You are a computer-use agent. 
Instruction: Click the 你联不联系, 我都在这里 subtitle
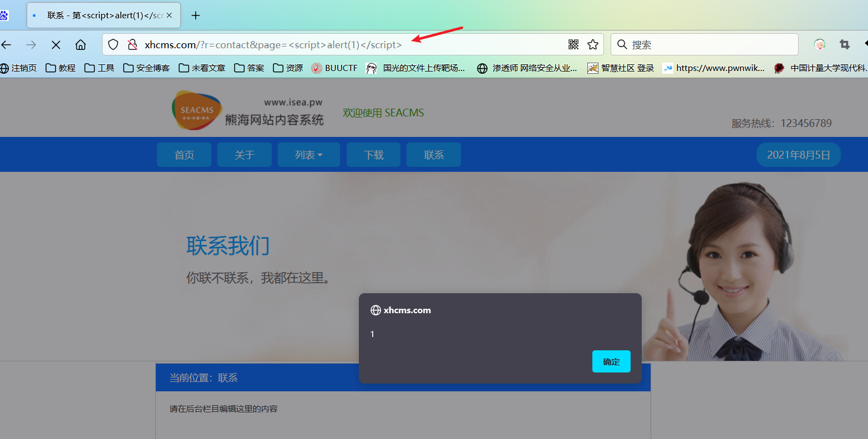259,278
